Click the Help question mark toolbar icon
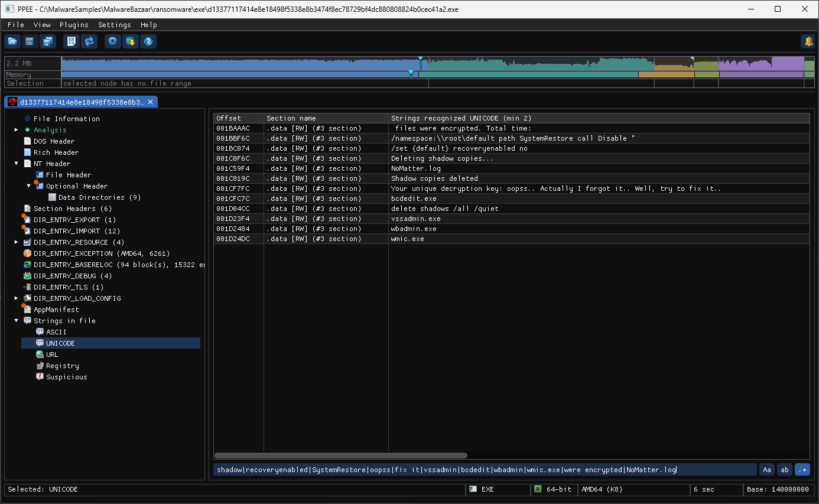 tap(149, 41)
